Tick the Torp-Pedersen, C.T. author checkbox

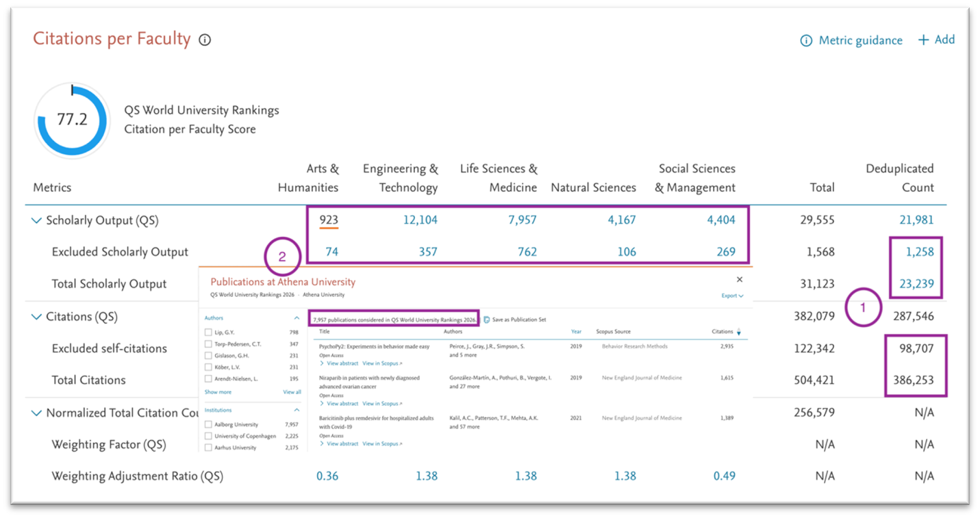click(208, 344)
